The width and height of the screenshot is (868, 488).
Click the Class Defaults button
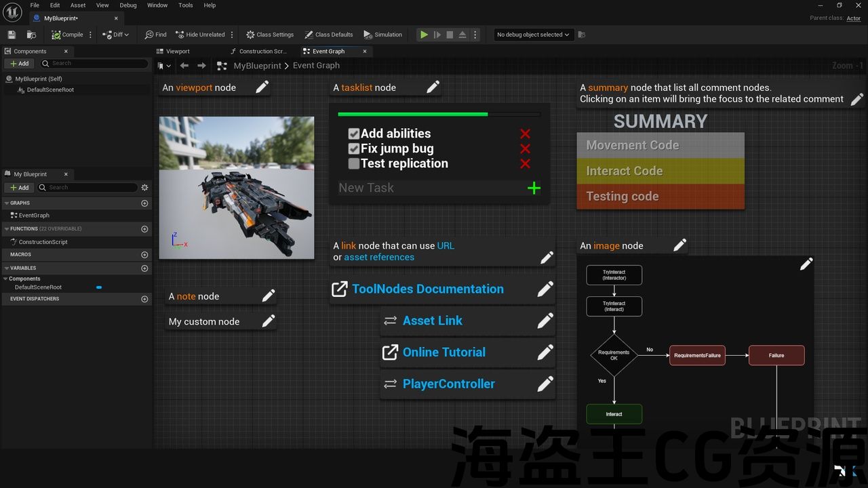(x=329, y=35)
